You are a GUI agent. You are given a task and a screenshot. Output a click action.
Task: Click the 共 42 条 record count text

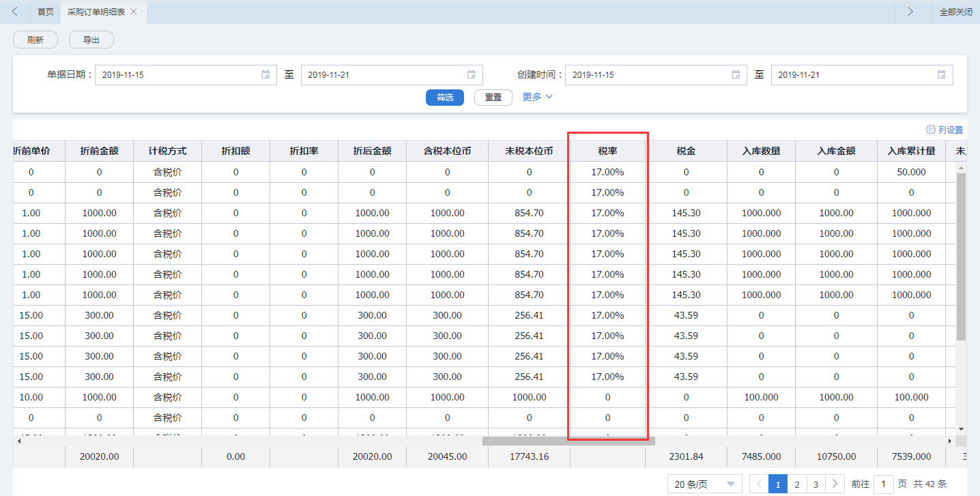tap(930, 484)
